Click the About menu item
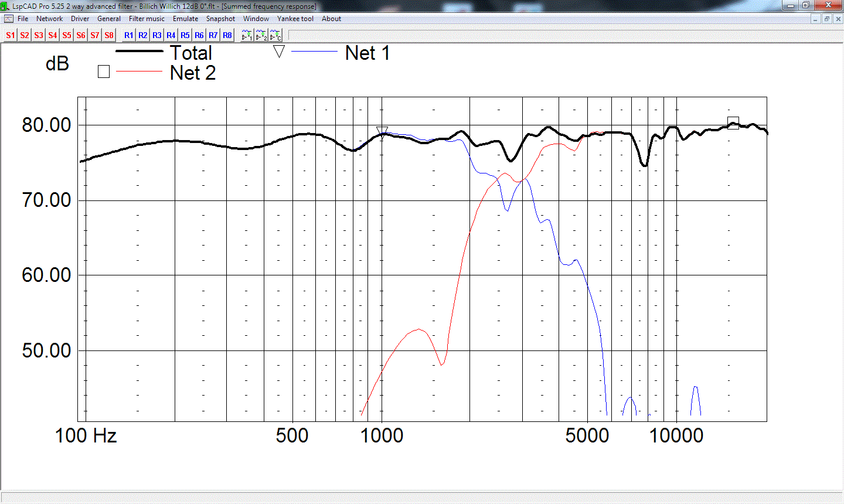Screen dimensions: 844x504 [331, 19]
